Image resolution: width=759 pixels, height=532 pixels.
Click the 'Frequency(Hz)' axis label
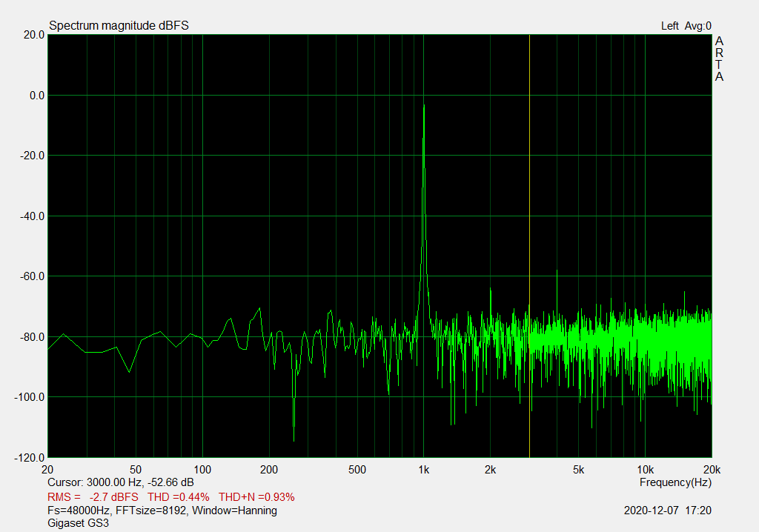pyautogui.click(x=675, y=482)
